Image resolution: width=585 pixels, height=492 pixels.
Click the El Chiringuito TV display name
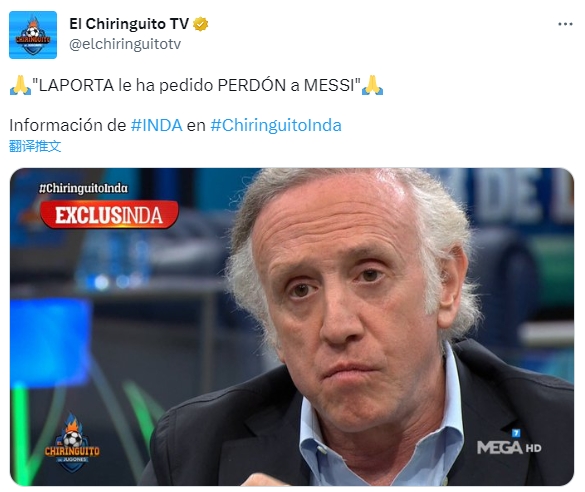point(129,24)
